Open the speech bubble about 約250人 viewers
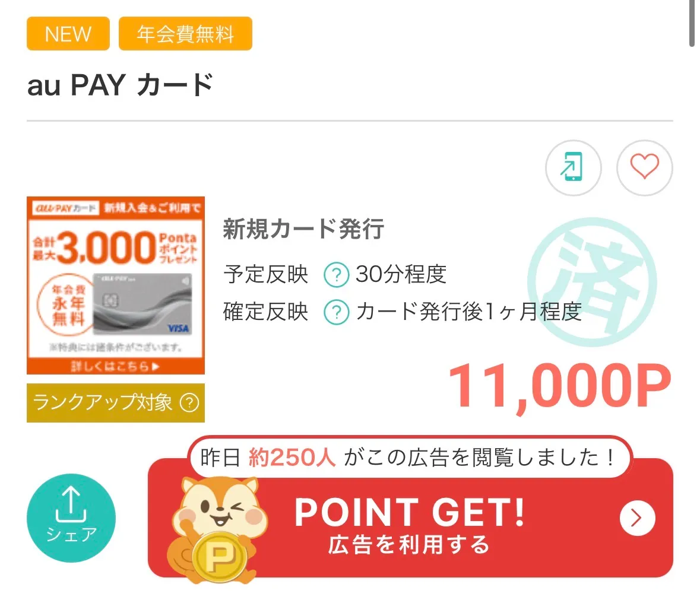Viewport: 700px width, 603px height. tap(413, 457)
